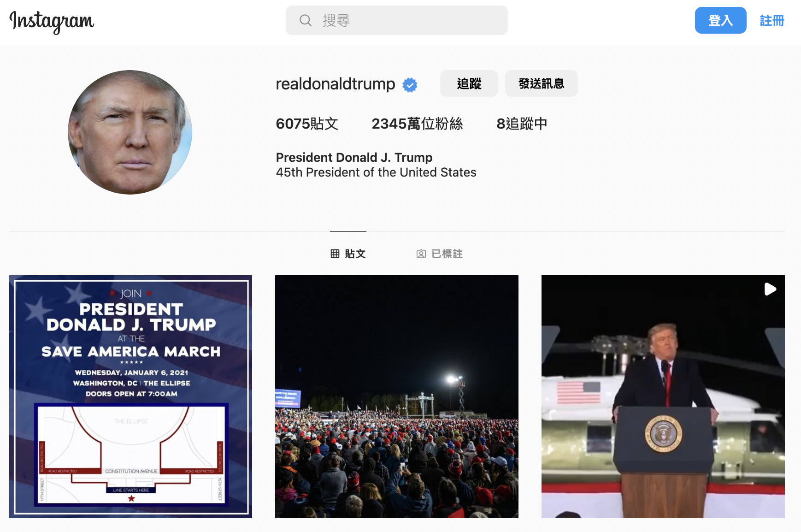Viewport: 801px width, 532px height.
Task: Open the Save America March post
Action: (x=130, y=396)
